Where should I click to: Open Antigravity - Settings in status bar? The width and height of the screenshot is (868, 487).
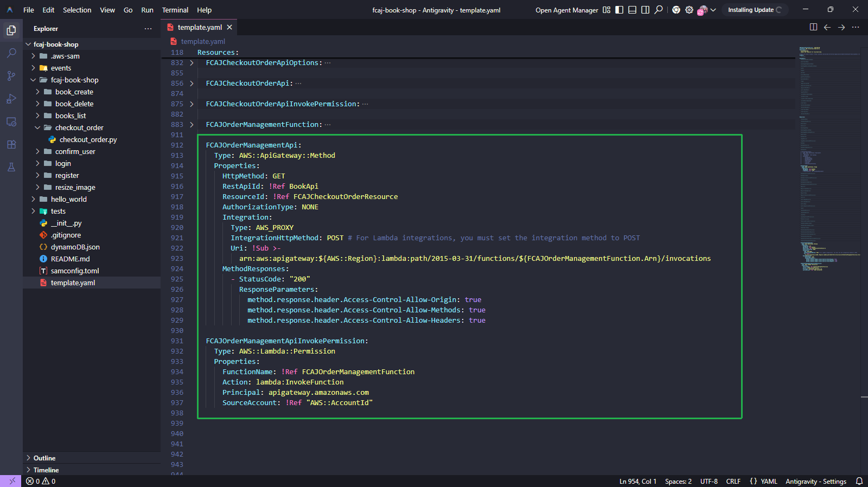(x=816, y=481)
